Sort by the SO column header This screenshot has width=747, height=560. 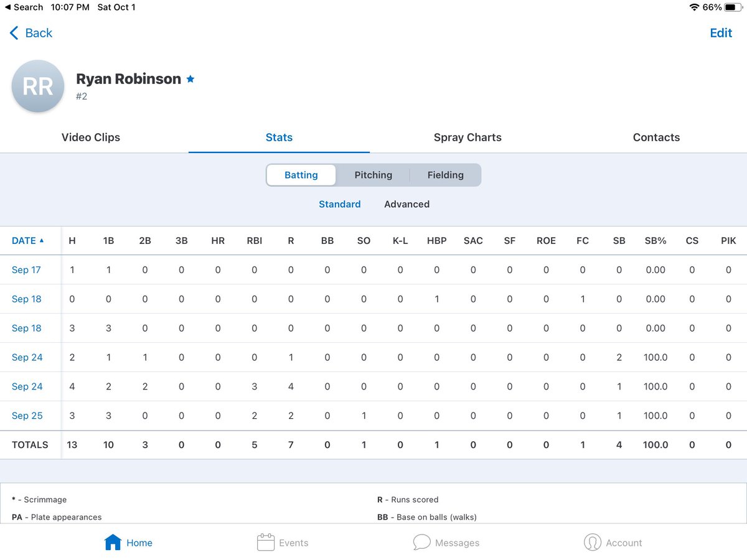364,241
